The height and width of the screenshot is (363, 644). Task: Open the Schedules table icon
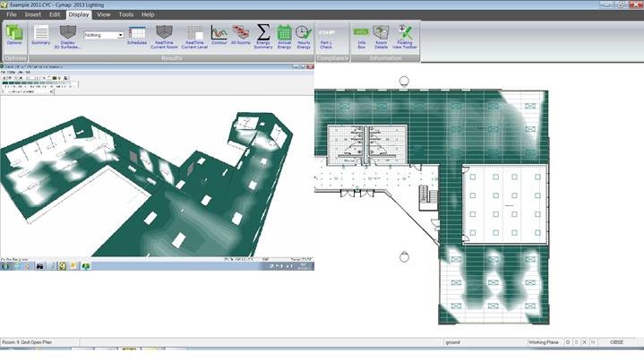coord(137,35)
